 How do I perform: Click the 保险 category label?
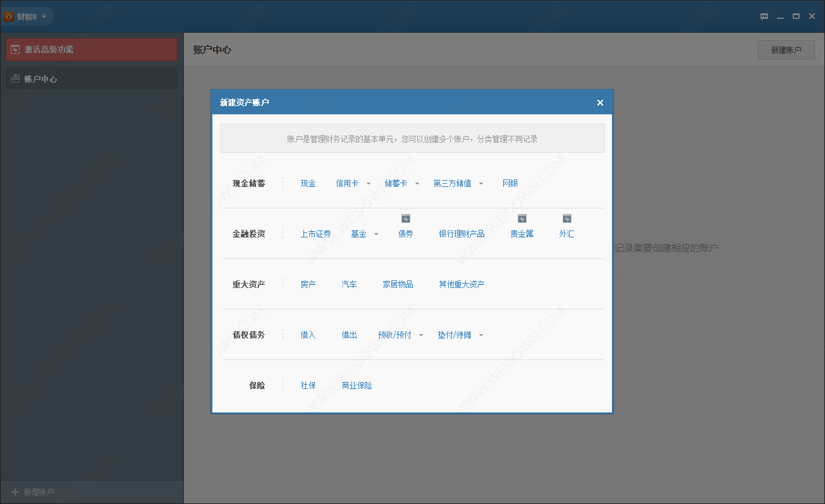pos(257,385)
